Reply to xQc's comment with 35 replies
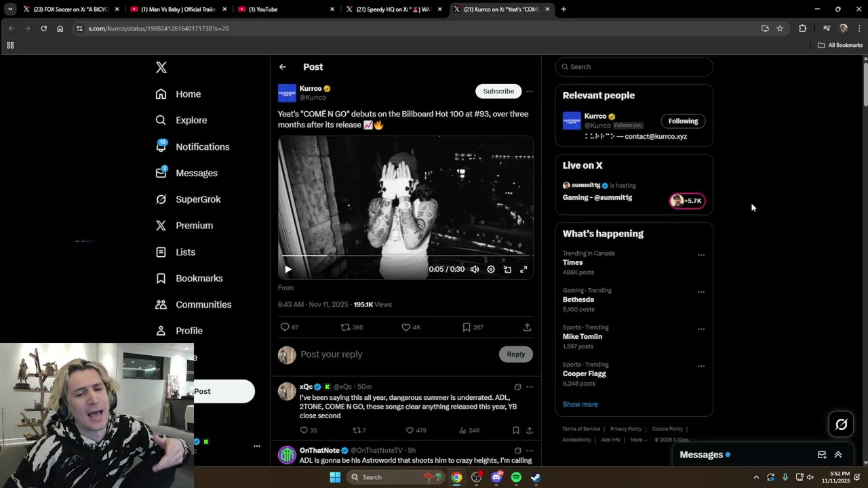 (308, 430)
